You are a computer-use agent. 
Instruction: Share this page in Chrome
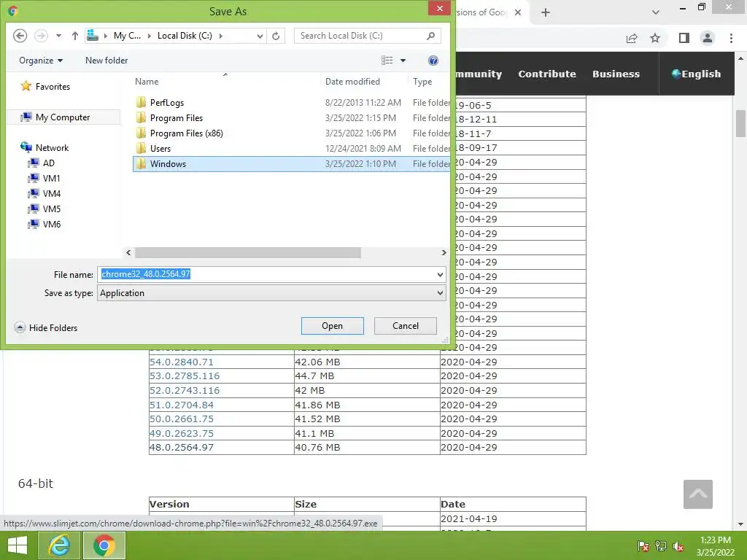click(632, 38)
